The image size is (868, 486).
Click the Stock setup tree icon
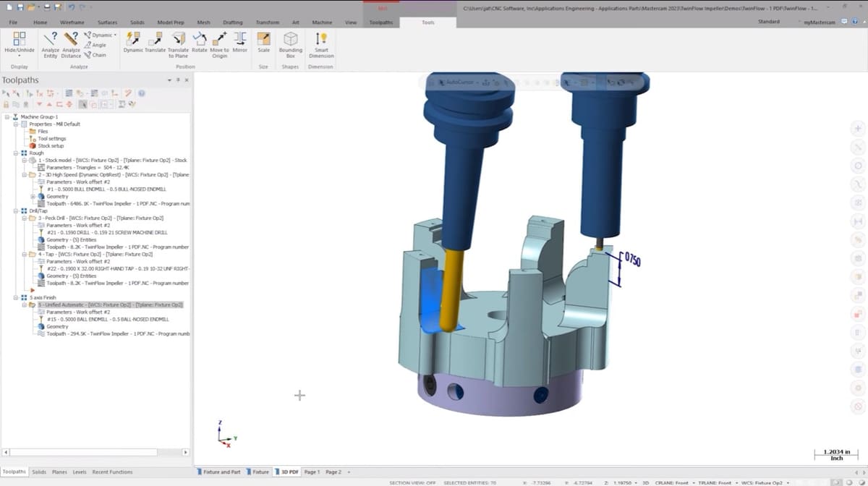[x=33, y=146]
